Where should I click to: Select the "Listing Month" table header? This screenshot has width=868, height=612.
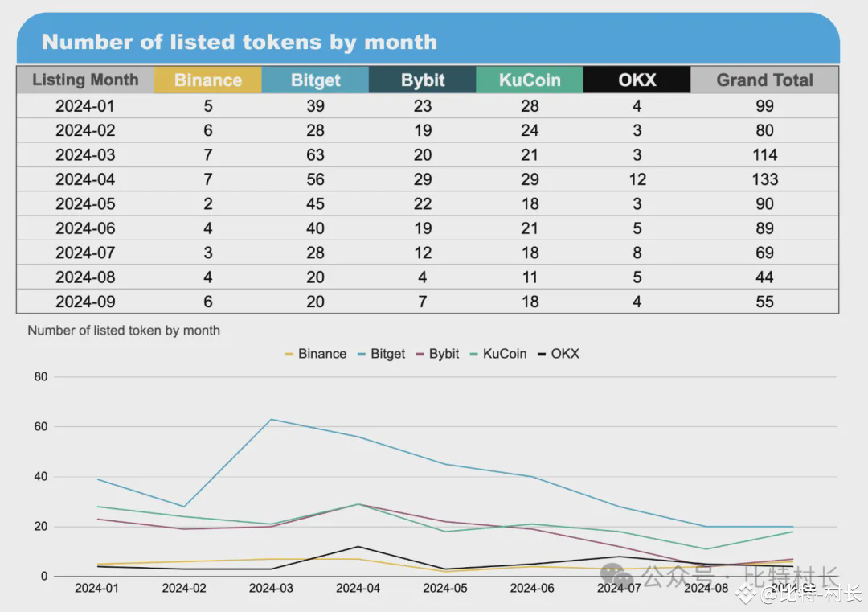[85, 80]
